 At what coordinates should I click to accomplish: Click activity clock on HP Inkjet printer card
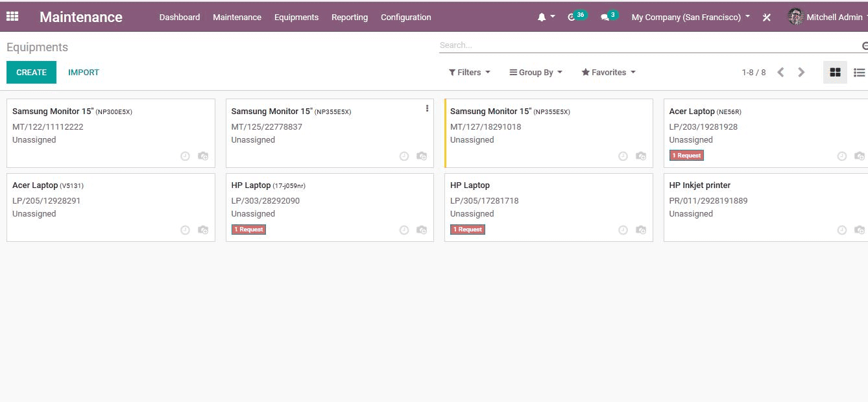tap(842, 230)
